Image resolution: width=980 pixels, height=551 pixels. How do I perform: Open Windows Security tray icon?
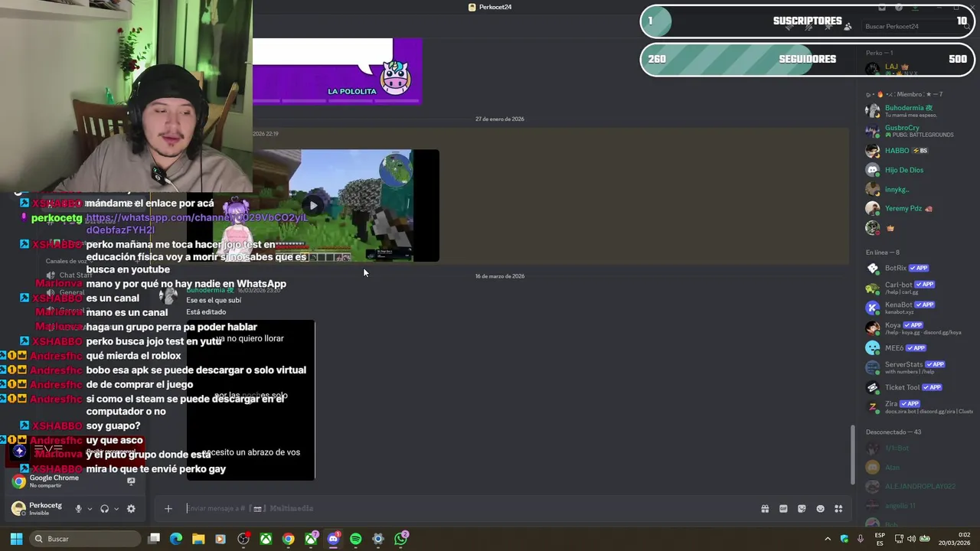pos(844,539)
